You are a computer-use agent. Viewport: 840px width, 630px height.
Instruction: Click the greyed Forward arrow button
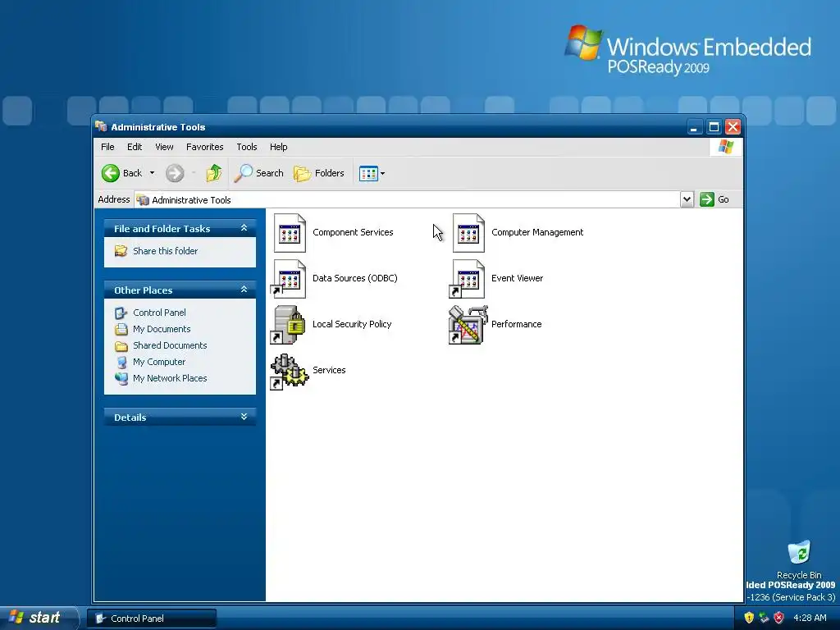click(175, 173)
